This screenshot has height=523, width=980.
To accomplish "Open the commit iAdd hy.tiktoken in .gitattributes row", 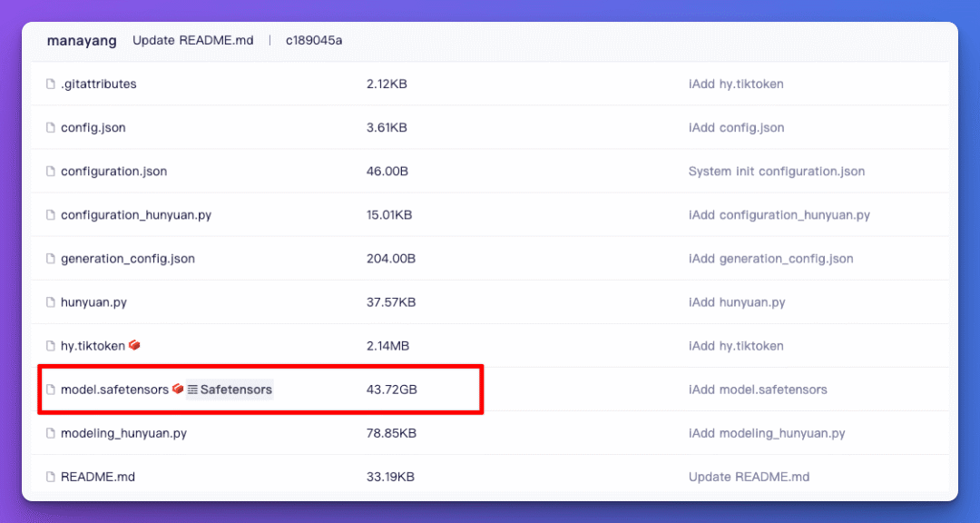I will (736, 84).
